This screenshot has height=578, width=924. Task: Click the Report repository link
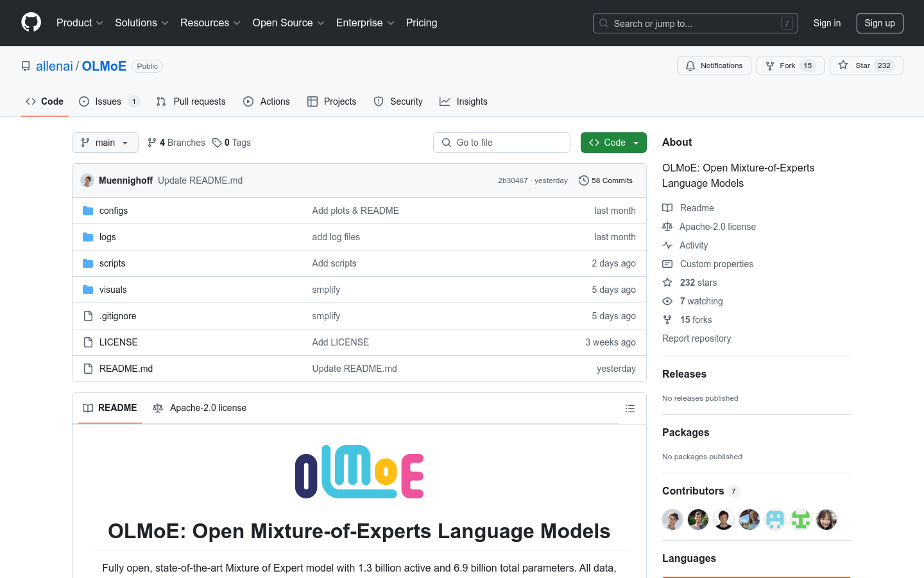coord(696,338)
